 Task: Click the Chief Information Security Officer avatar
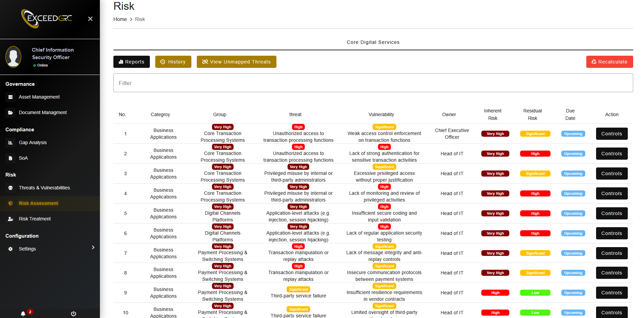click(x=14, y=57)
